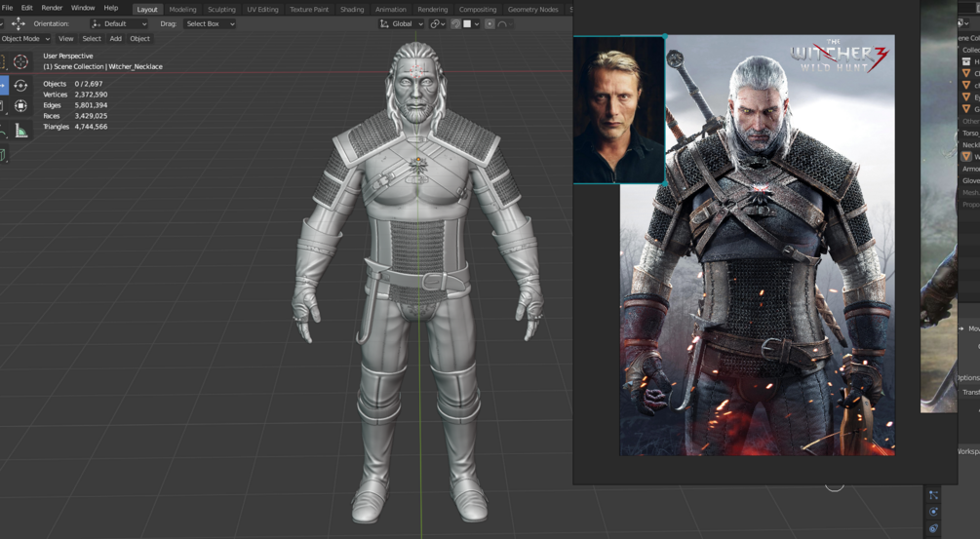Click the mesh triangle icon below the collection icon
980x539 pixels.
pyautogui.click(x=966, y=73)
